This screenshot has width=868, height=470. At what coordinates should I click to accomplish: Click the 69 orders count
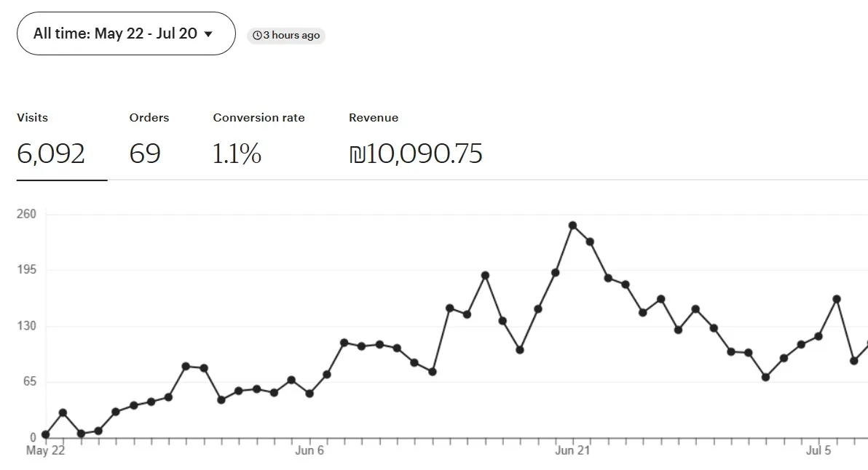pos(145,154)
